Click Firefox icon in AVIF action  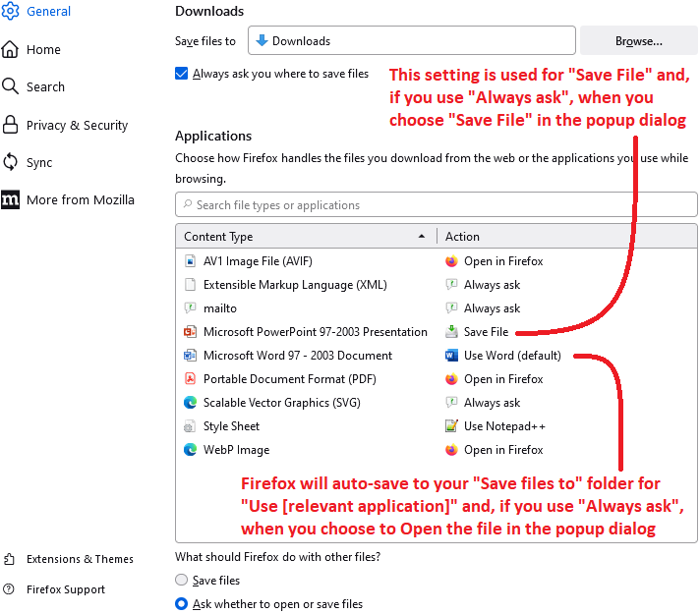click(451, 261)
